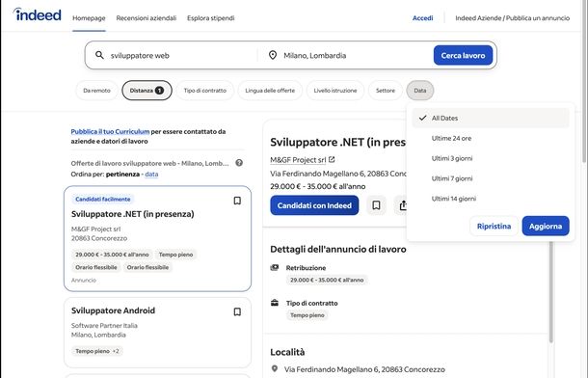
Task: Click the job details pane scrollbar
Action: 550,292
